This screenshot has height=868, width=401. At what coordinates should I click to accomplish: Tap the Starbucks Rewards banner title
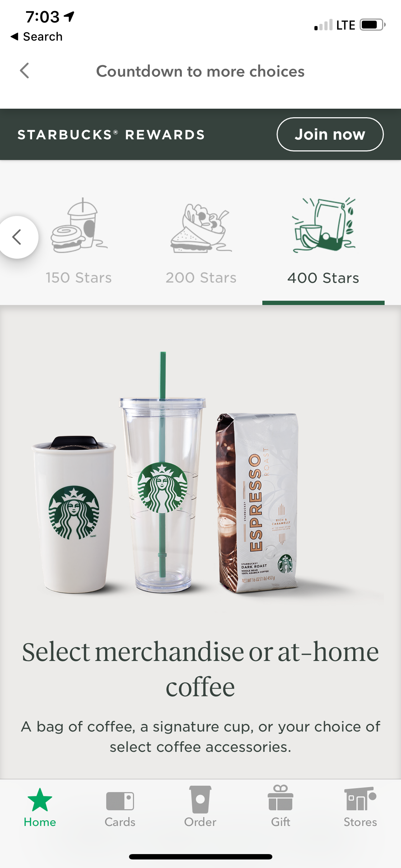111,135
